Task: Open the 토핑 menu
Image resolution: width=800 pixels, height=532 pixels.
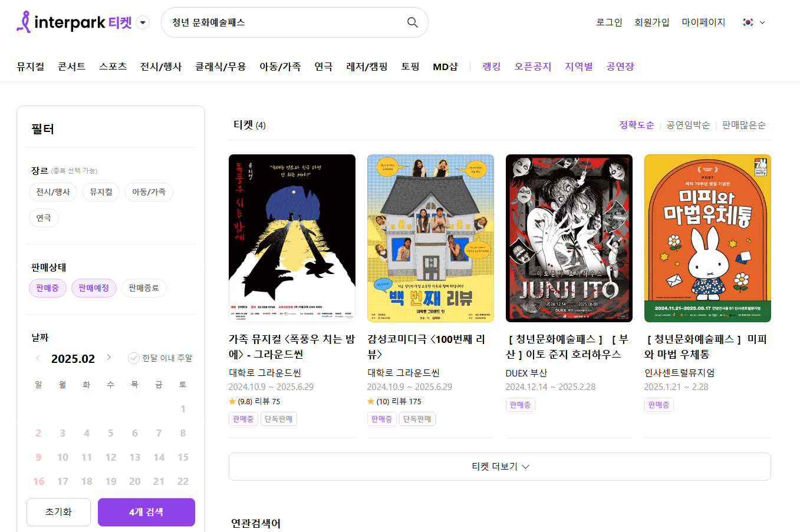Action: (410, 67)
